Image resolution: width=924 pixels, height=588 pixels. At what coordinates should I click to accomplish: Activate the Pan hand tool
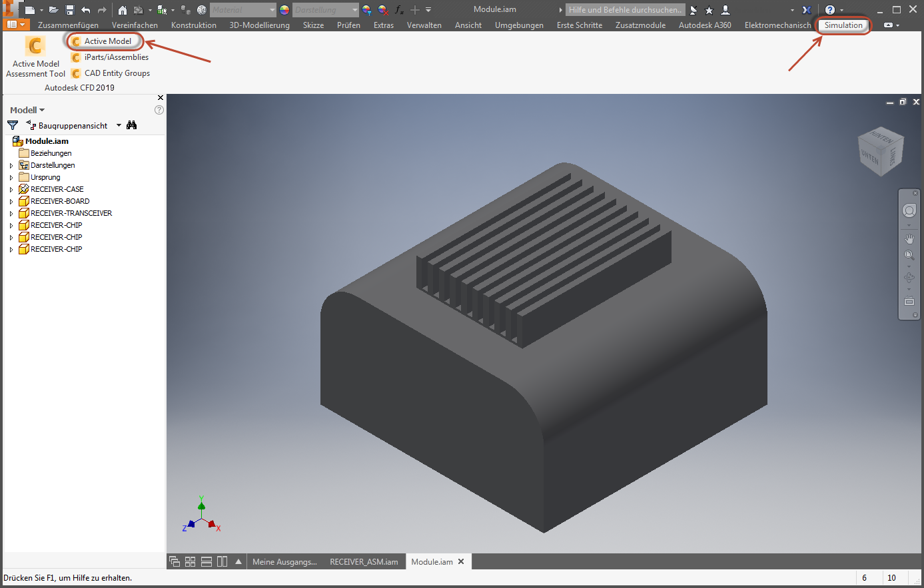click(x=909, y=238)
